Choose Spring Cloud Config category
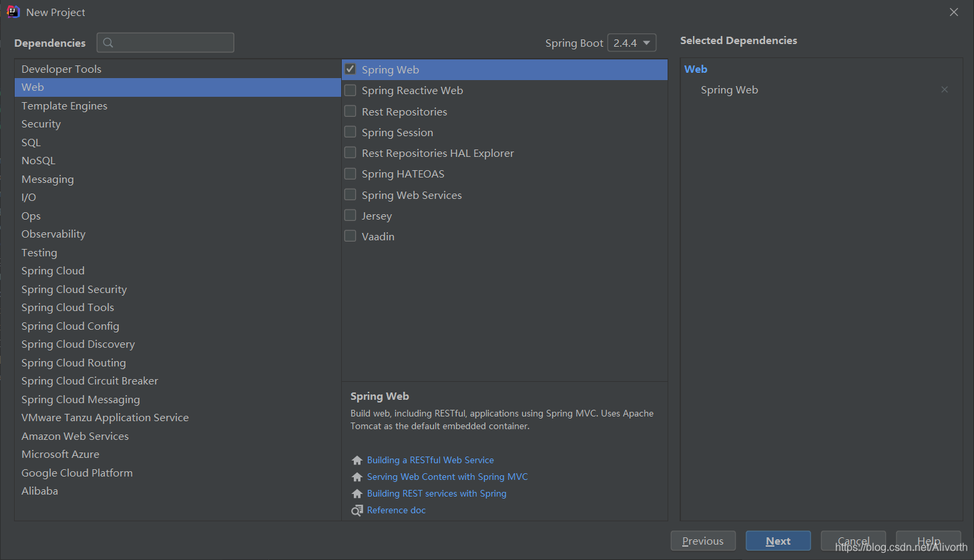 [178, 326]
